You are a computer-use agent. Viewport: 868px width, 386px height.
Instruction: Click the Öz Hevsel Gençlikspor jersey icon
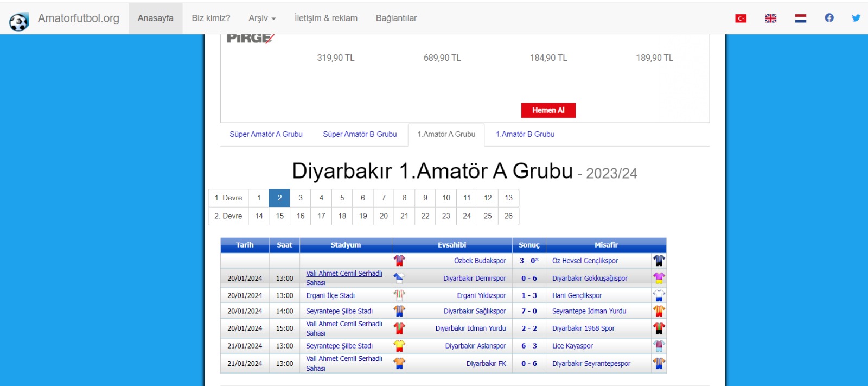click(x=659, y=261)
